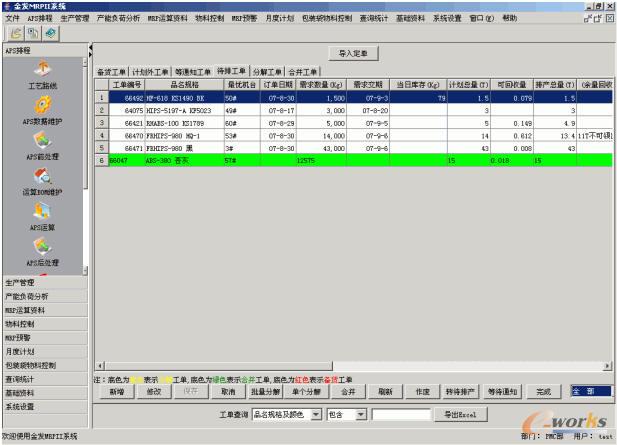Launch the APS运算 sidebar icon
617x445 pixels.
42,212
